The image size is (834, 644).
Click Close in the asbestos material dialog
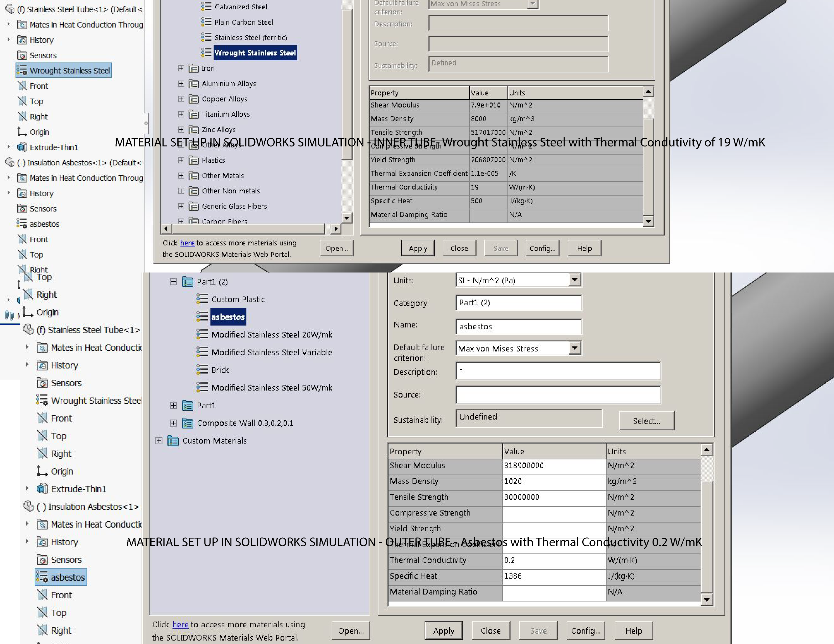point(491,631)
